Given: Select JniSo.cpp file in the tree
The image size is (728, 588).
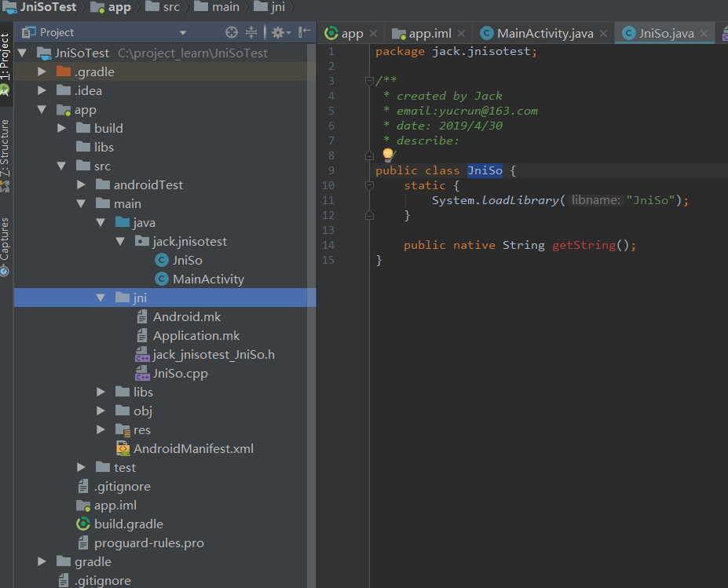Looking at the screenshot, I should pyautogui.click(x=180, y=373).
